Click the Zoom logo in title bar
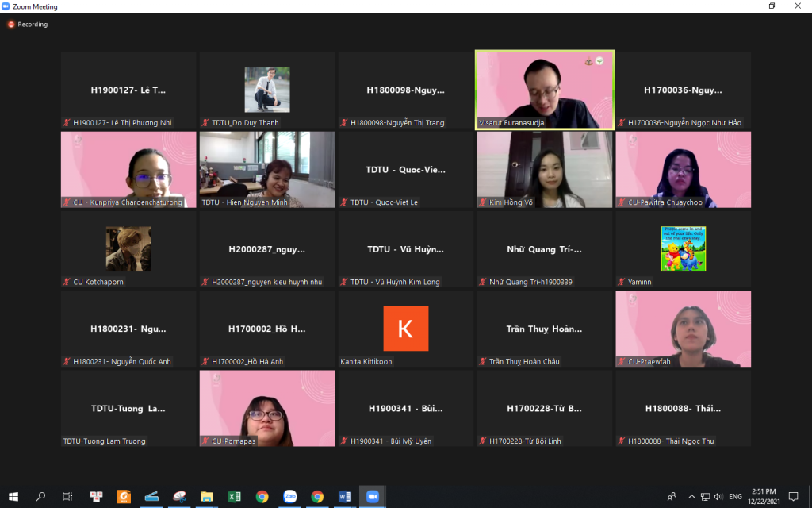Viewport: 812px width, 508px height. [x=6, y=6]
